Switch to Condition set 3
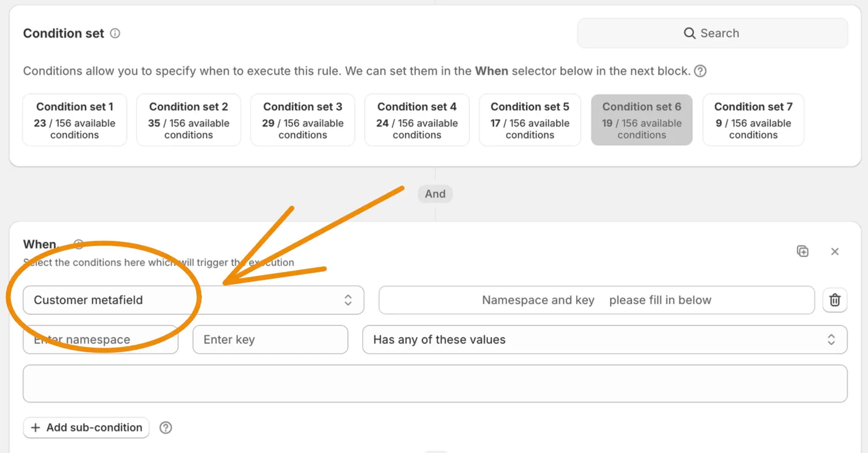The image size is (868, 453). [x=303, y=120]
